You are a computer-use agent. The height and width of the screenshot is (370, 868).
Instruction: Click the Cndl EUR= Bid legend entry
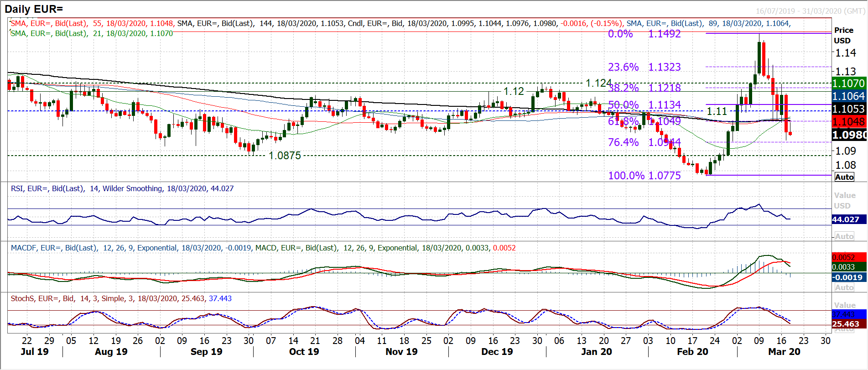[485, 23]
